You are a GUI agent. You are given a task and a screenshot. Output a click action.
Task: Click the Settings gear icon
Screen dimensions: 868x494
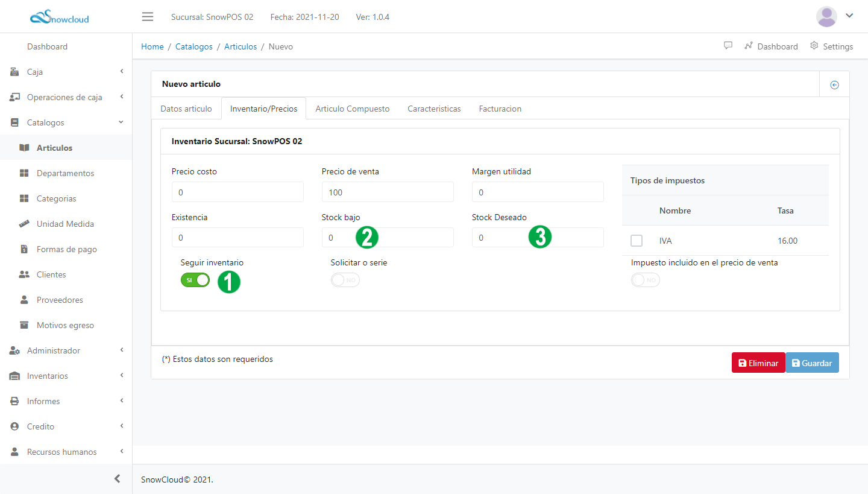point(814,46)
